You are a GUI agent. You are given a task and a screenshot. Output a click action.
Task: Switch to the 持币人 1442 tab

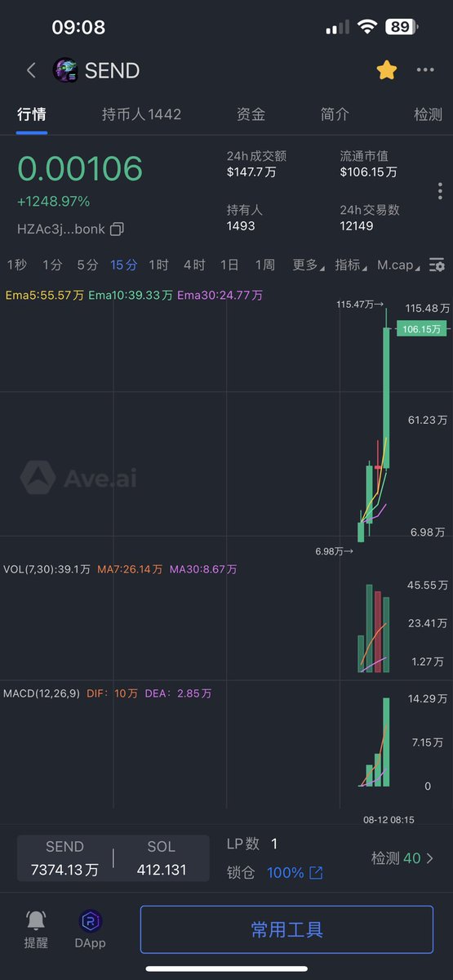[142, 114]
